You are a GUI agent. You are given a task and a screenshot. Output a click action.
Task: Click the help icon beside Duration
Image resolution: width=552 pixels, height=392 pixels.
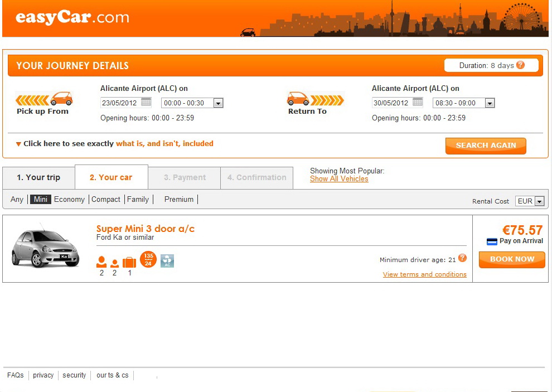(520, 65)
